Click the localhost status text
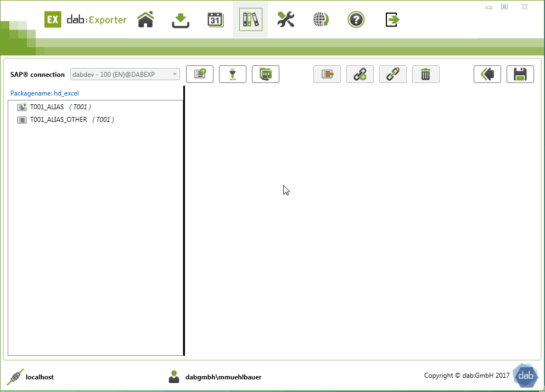 [x=40, y=377]
